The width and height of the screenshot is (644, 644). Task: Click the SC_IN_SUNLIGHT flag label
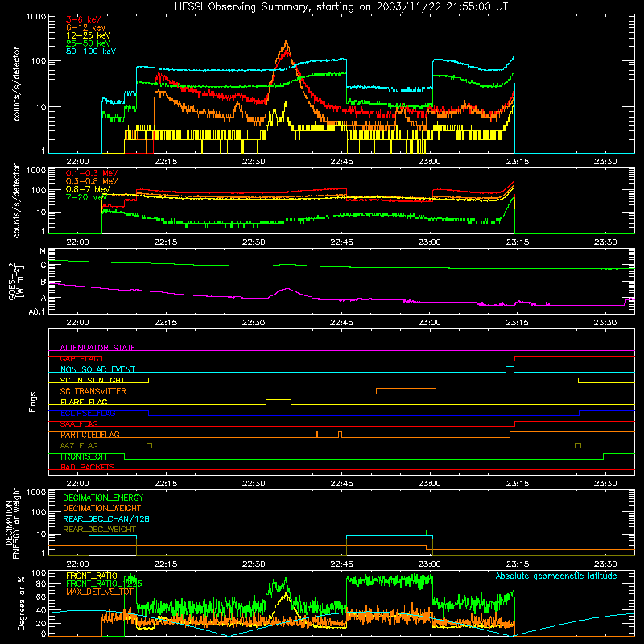93,380
